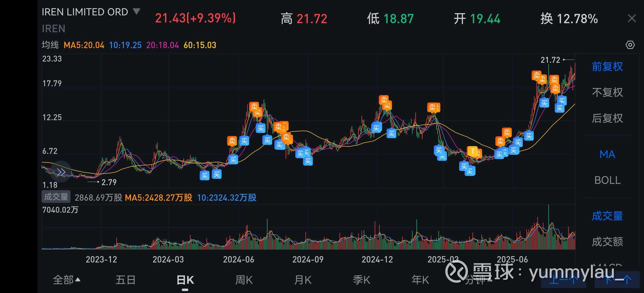
Task: Go to next stock with 下一个
Action: coord(617,280)
